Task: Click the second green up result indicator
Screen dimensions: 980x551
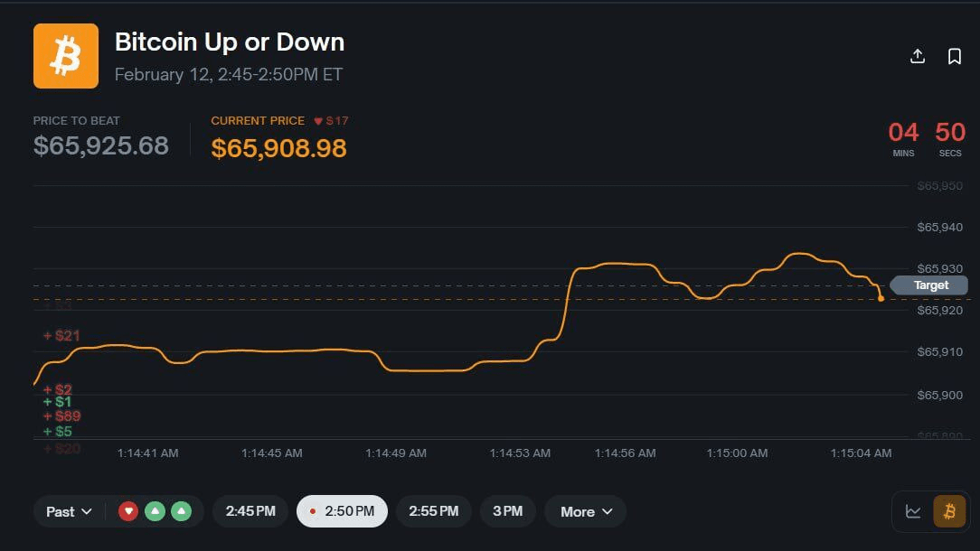Action: click(x=182, y=511)
